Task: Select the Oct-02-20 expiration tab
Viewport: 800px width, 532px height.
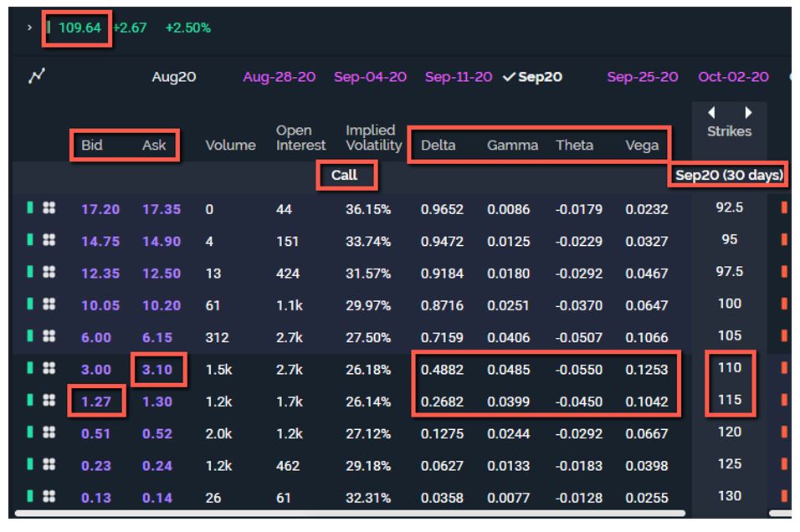Action: (x=733, y=77)
